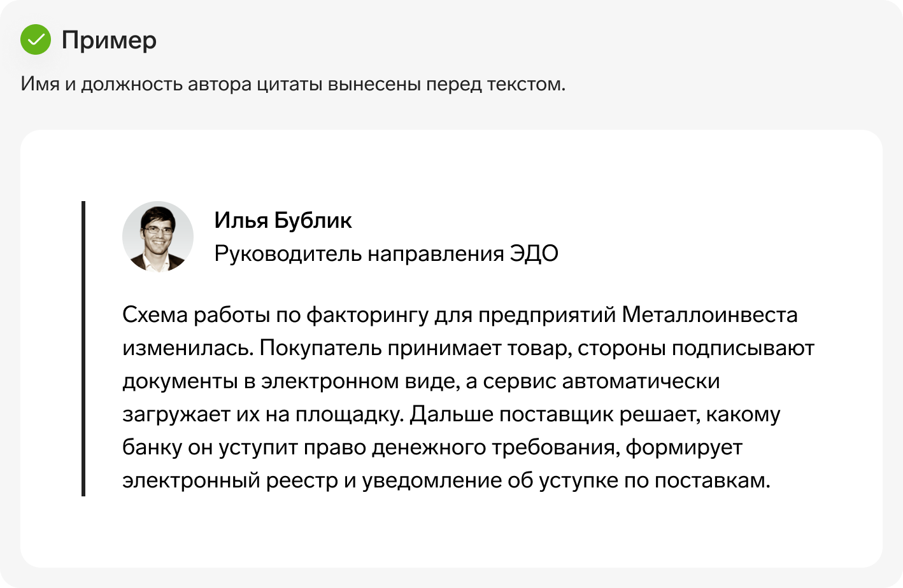Click the last line about электронный реестр
The height and width of the screenshot is (588, 903).
click(446, 480)
